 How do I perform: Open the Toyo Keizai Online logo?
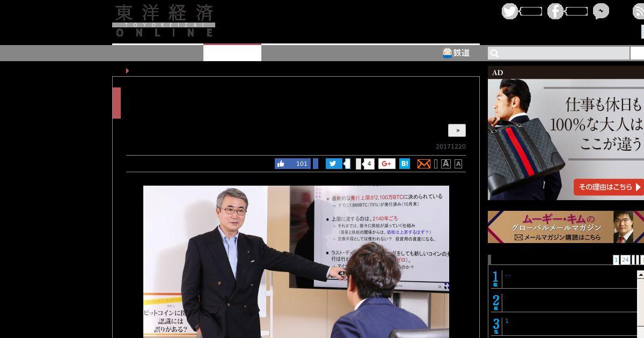164,20
